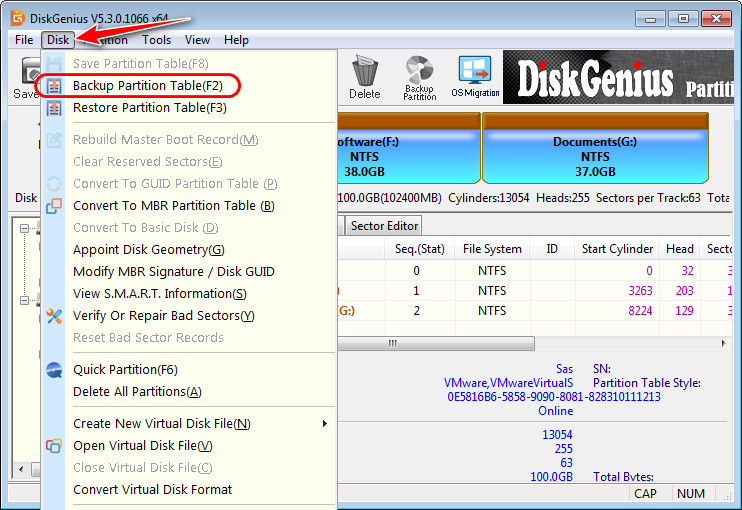Click the Convert To MBR icon
Screen dimensions: 742x510
[x=54, y=206]
